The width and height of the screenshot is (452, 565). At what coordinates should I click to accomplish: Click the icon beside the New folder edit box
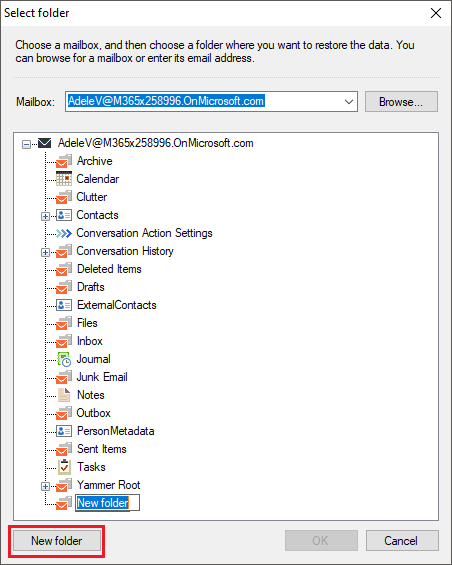(x=64, y=503)
